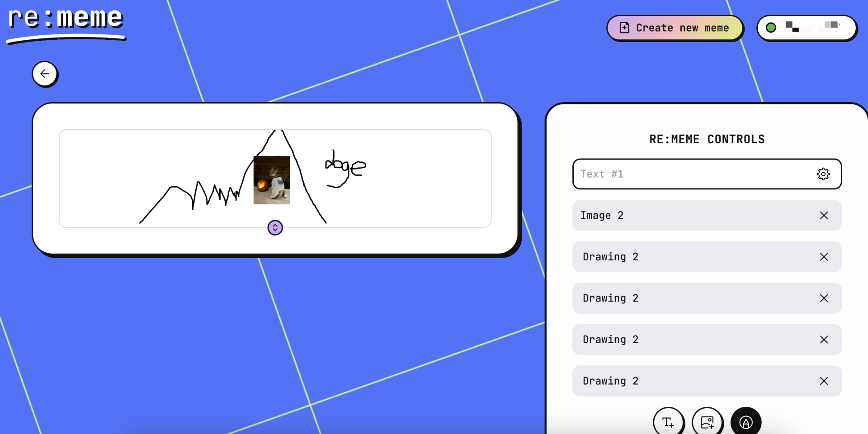The image size is (868, 434).
Task: Go back using the arrow button
Action: coord(45,74)
